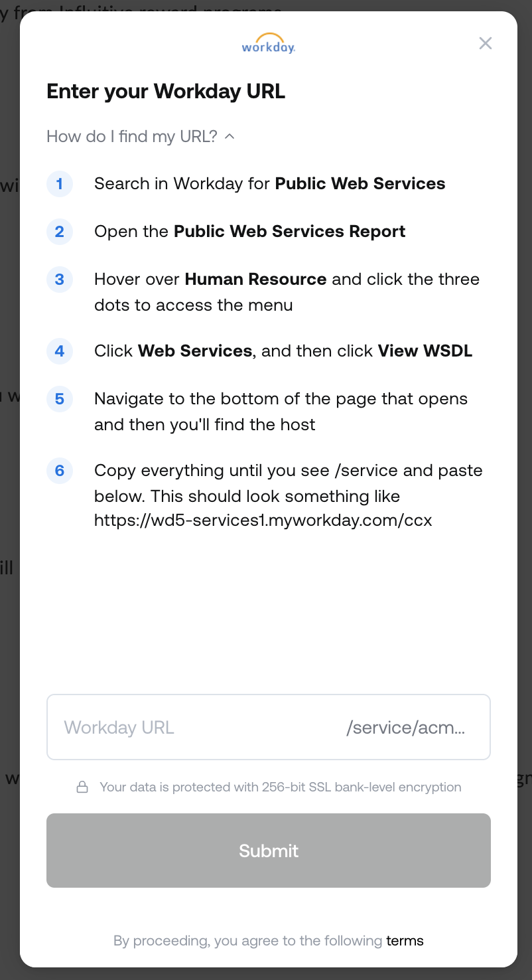Click "Open the Public Web Services Report" step
This screenshot has height=980, width=532.
[x=250, y=231]
